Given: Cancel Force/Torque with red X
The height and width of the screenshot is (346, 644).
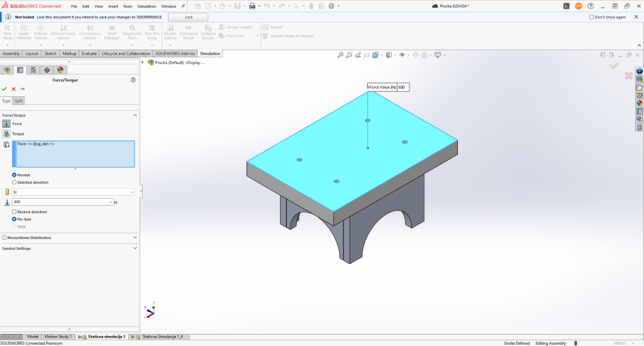Looking at the screenshot, I should (x=14, y=89).
